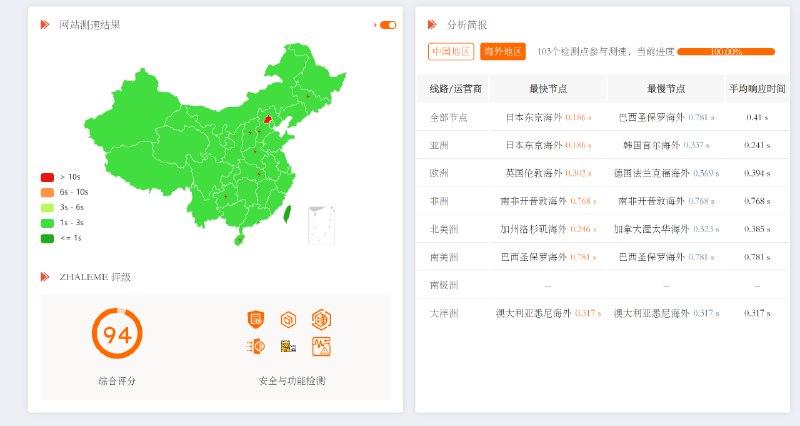Click the red Beijing region on map
Viewport: 800px width, 426px height.
point(267,119)
